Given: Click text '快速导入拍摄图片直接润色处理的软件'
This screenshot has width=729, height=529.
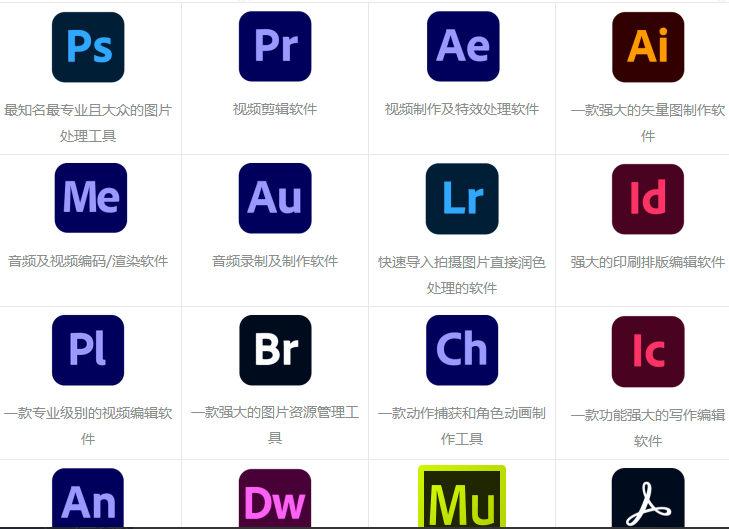Looking at the screenshot, I should click(462, 275).
